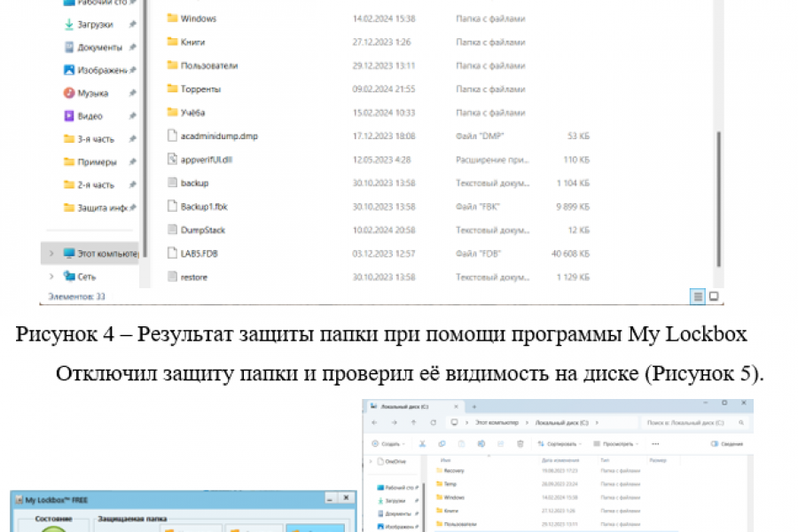Open Видео in Figure 4 Explorer sidebar
Screen dimensions: 798x532
(83, 116)
